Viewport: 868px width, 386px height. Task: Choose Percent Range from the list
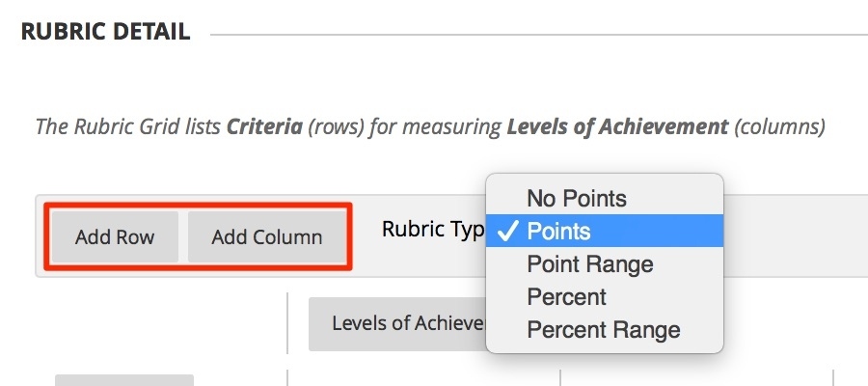tap(603, 330)
